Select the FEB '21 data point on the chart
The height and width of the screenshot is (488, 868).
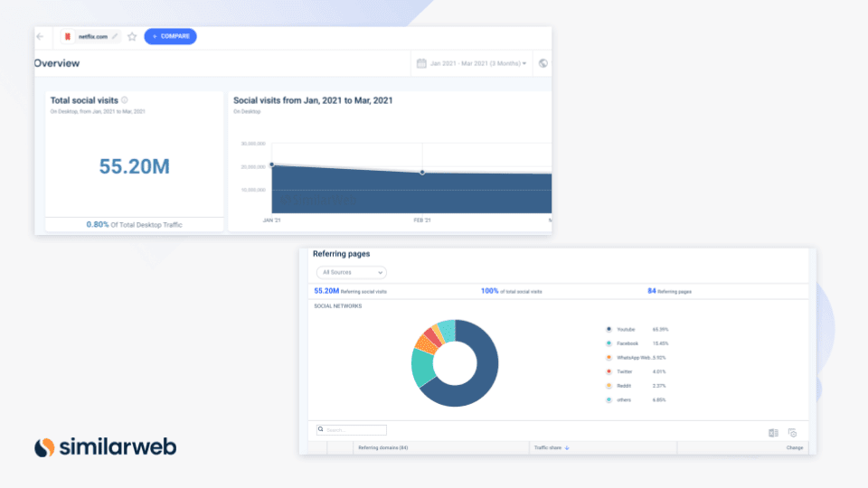[422, 173]
